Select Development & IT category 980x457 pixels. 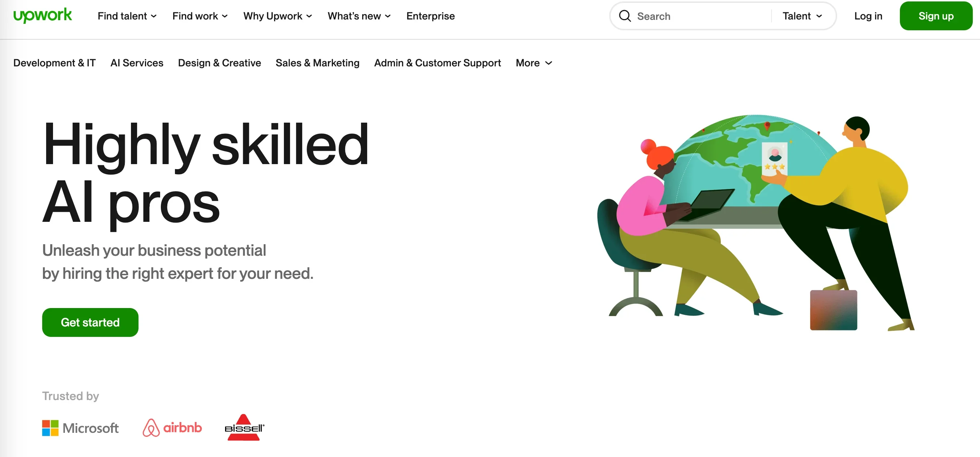click(x=54, y=63)
